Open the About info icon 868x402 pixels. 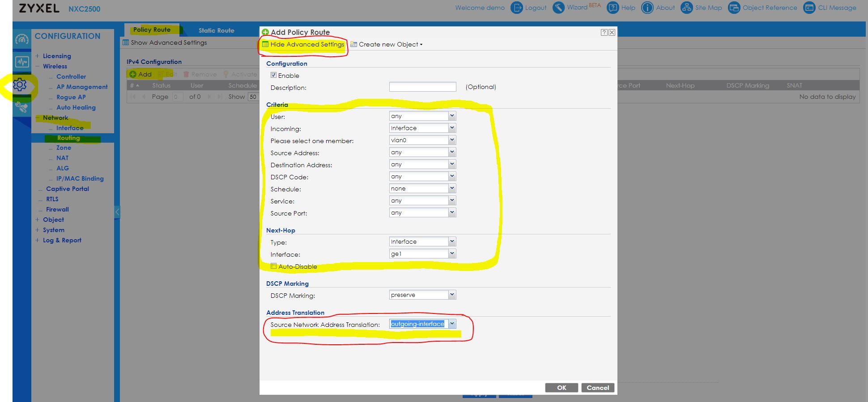[647, 8]
